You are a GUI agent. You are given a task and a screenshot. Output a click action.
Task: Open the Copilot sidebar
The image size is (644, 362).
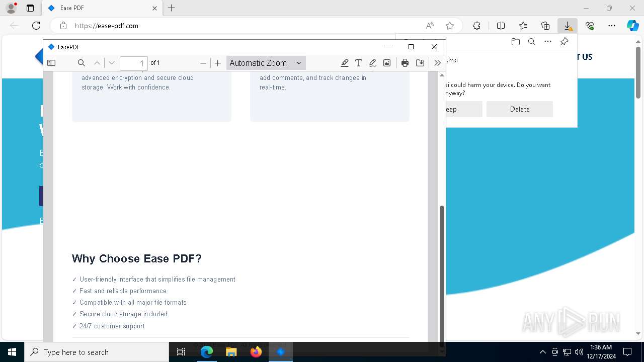coord(633,26)
